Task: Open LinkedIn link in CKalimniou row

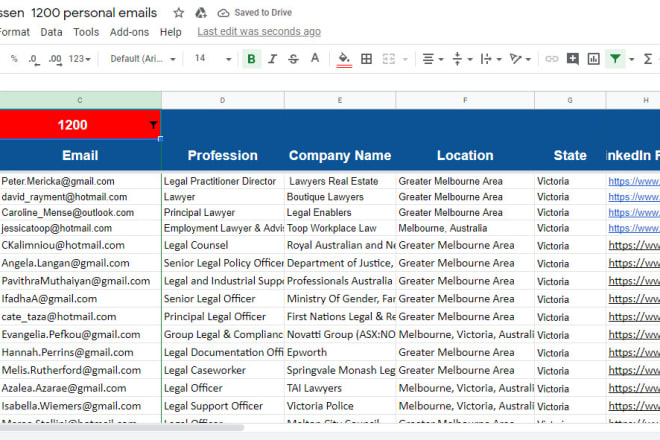Action: tap(634, 245)
